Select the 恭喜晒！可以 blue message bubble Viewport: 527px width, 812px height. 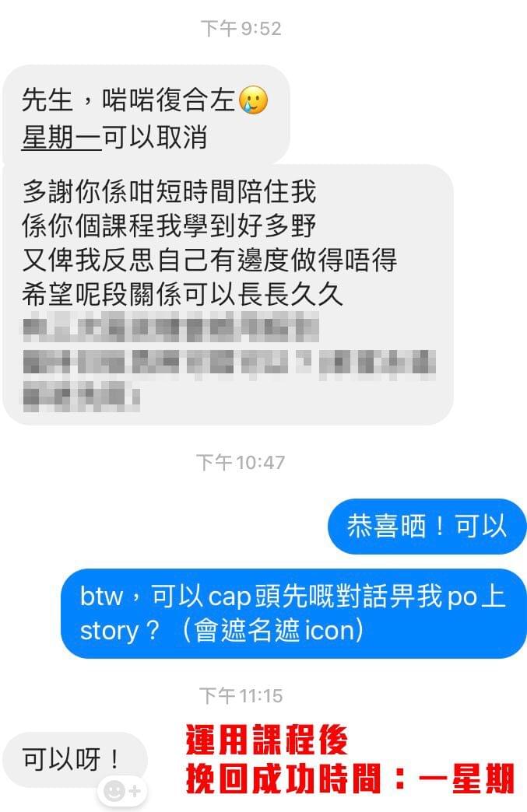point(427,526)
